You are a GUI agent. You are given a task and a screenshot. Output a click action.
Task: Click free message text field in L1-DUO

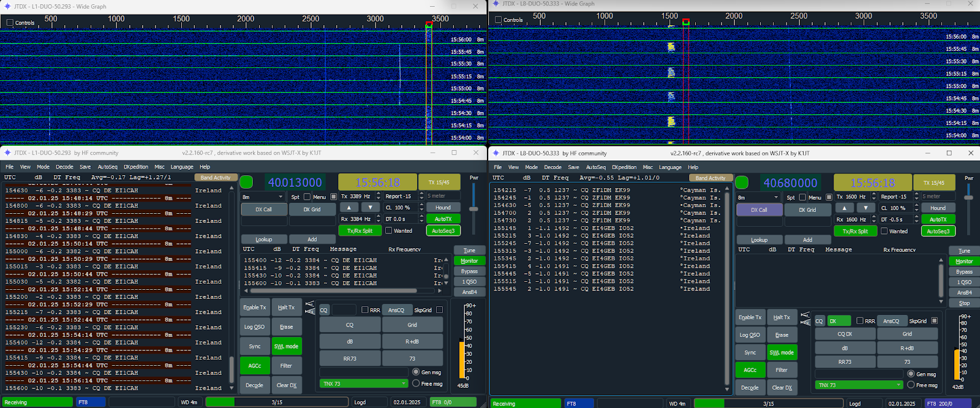364,372
